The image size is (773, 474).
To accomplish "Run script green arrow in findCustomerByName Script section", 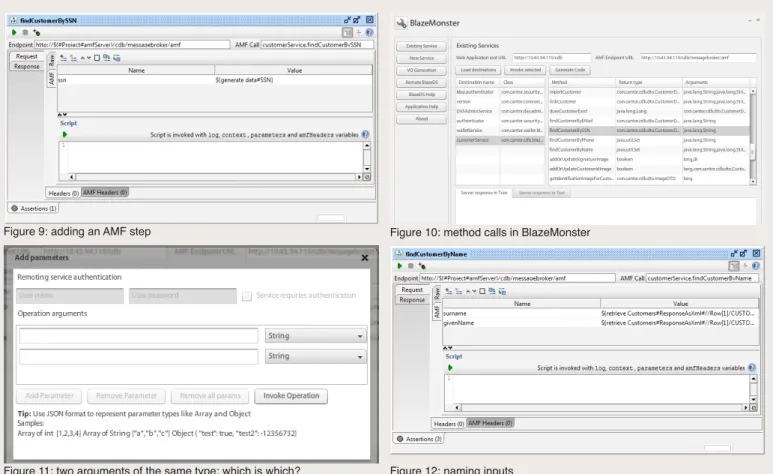I will tap(450, 367).
